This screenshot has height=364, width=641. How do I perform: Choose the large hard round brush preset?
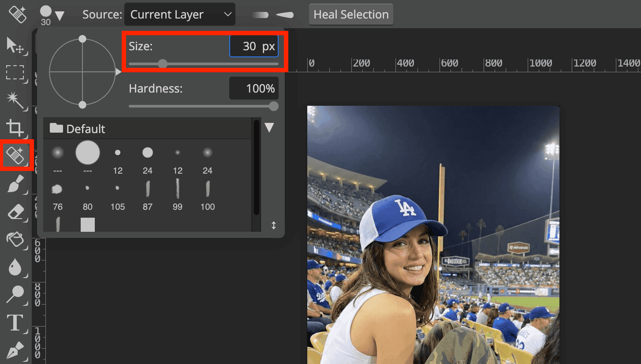(88, 152)
